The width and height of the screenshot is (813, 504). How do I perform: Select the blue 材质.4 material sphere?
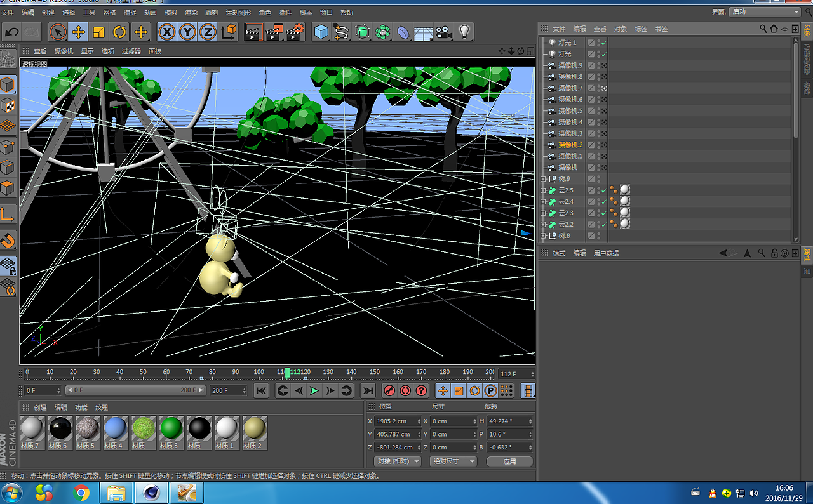point(116,429)
